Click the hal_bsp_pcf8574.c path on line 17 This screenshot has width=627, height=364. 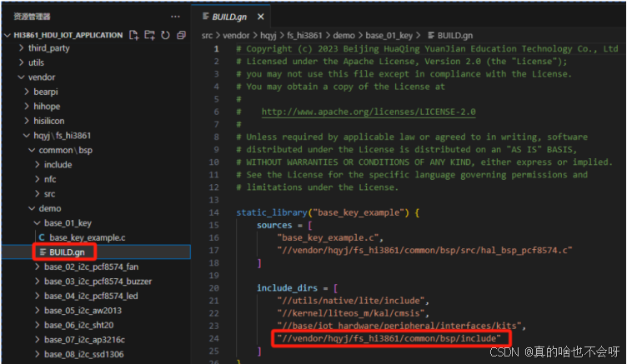point(424,251)
